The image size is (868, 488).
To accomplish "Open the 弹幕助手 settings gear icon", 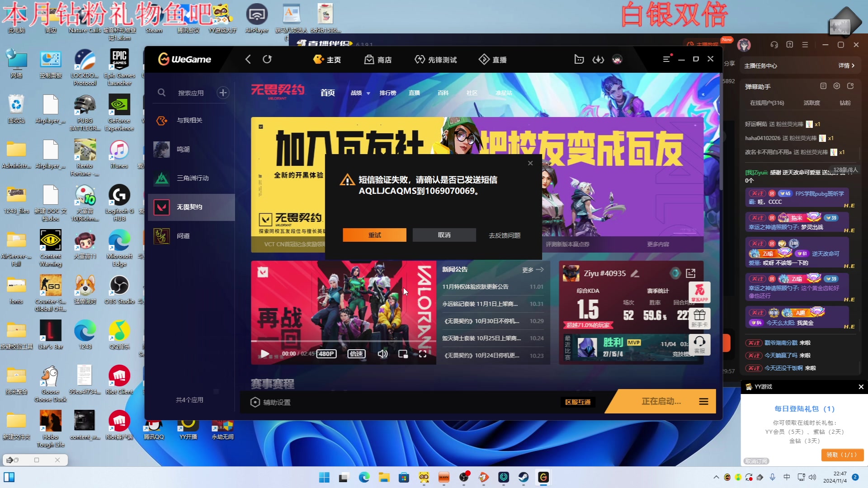I will pos(837,86).
